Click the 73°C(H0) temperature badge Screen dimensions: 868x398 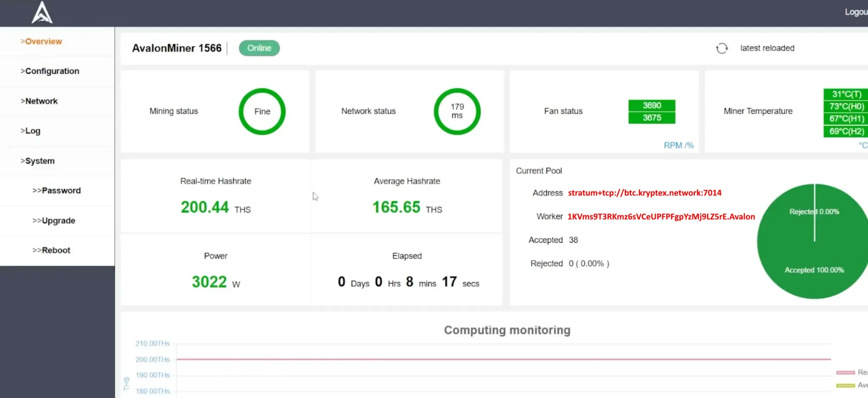click(846, 106)
